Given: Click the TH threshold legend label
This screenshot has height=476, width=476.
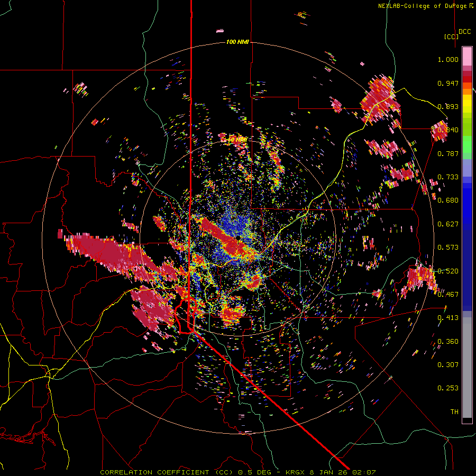Looking at the screenshot, I should [x=454, y=412].
